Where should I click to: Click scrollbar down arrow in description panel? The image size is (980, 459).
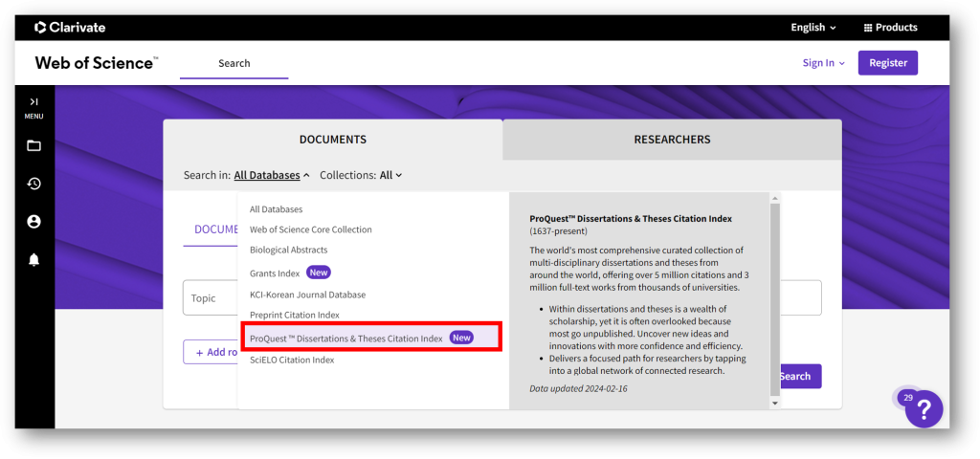(775, 404)
